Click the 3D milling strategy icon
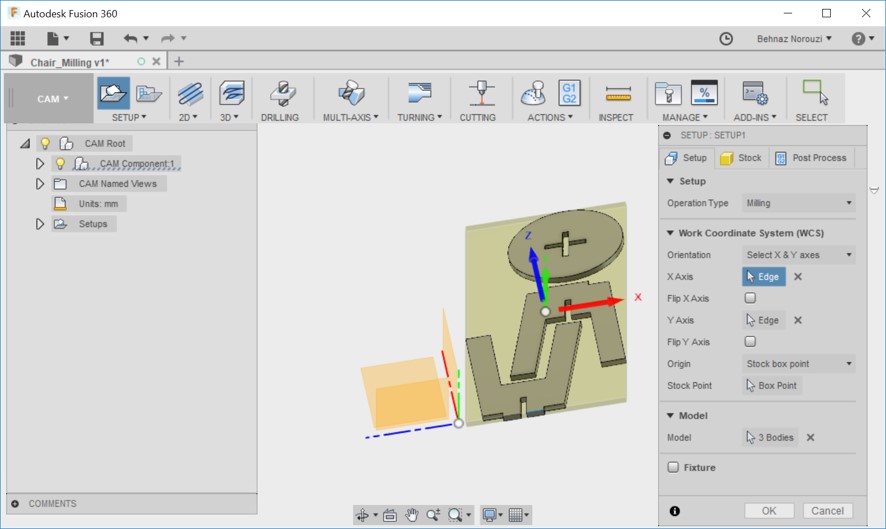 pos(232,93)
